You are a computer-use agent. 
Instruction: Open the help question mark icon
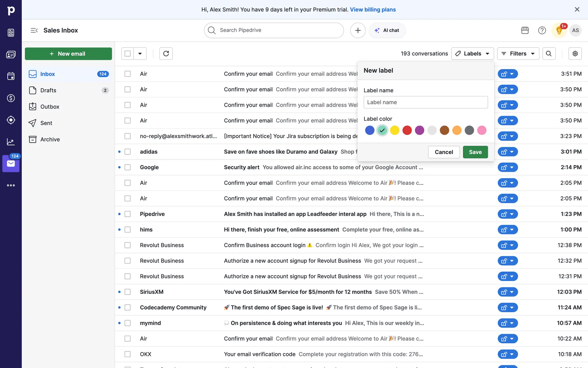[542, 30]
